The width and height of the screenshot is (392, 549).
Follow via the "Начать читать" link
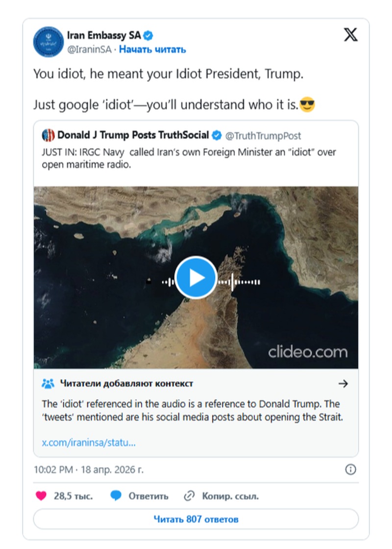(152, 50)
